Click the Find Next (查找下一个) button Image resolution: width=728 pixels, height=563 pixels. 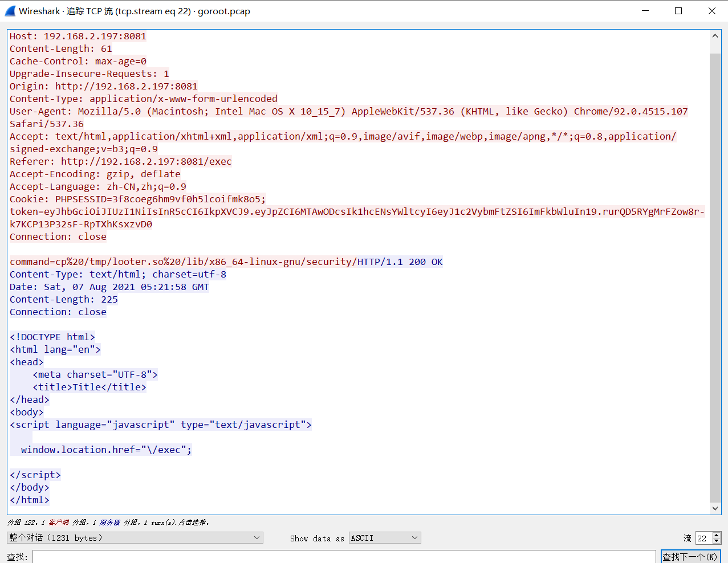690,556
